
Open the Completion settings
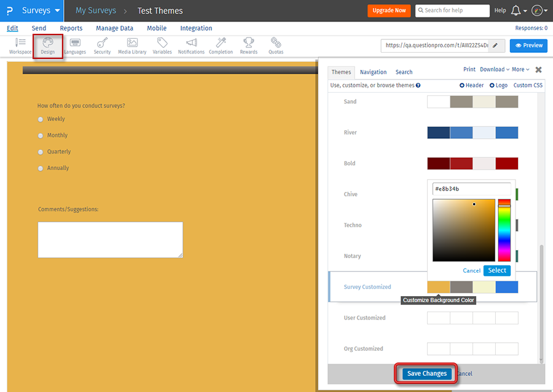[x=221, y=45]
